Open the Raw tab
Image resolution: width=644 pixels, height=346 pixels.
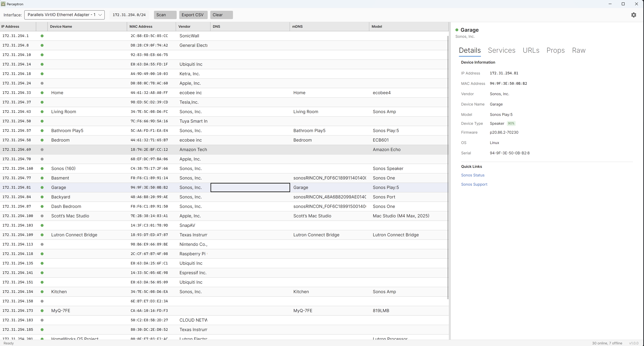coord(579,50)
